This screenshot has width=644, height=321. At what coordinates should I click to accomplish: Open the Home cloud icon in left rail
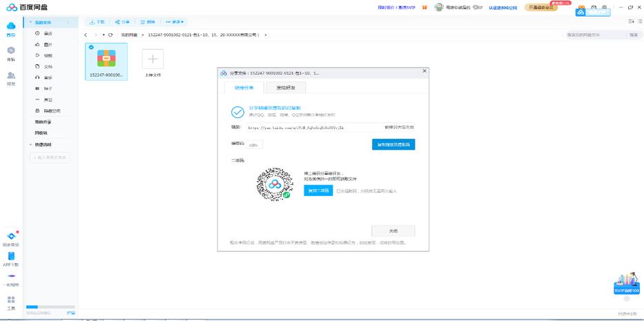click(x=11, y=26)
